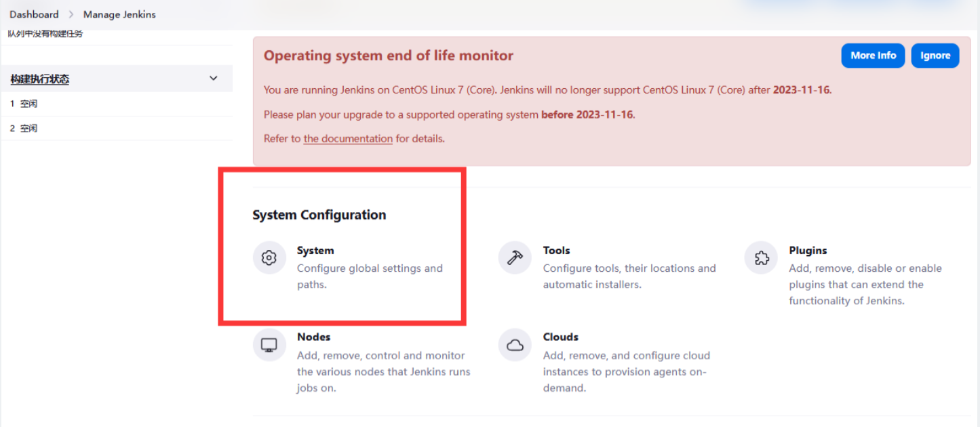Click Operating system end of life monitor heading

tap(389, 56)
